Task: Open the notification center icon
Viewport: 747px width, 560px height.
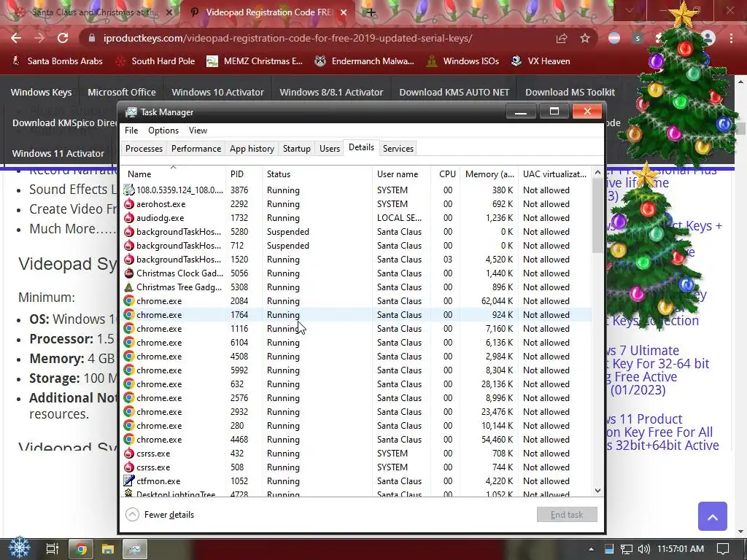Action: point(723,549)
